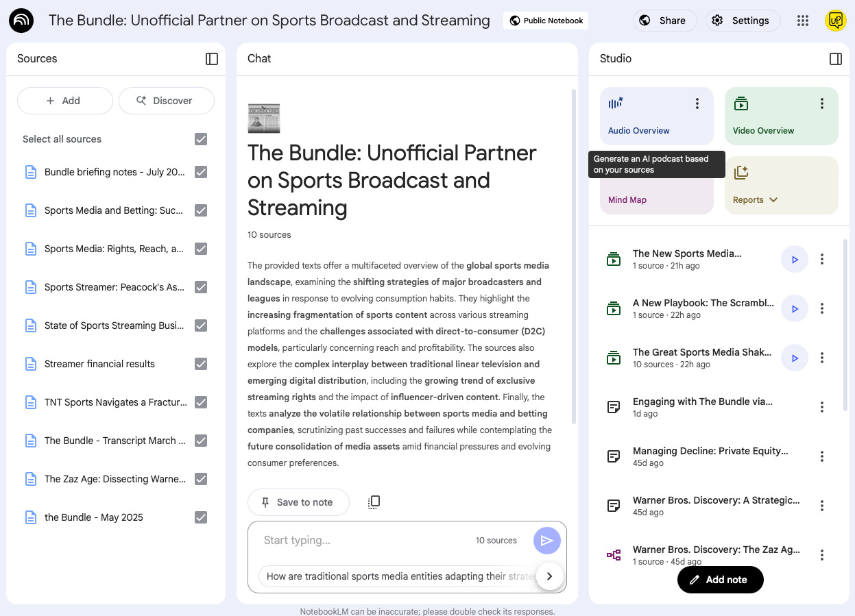The image size is (855, 616).
Task: Uncheck TNT Sports Navigates source
Action: coord(201,402)
